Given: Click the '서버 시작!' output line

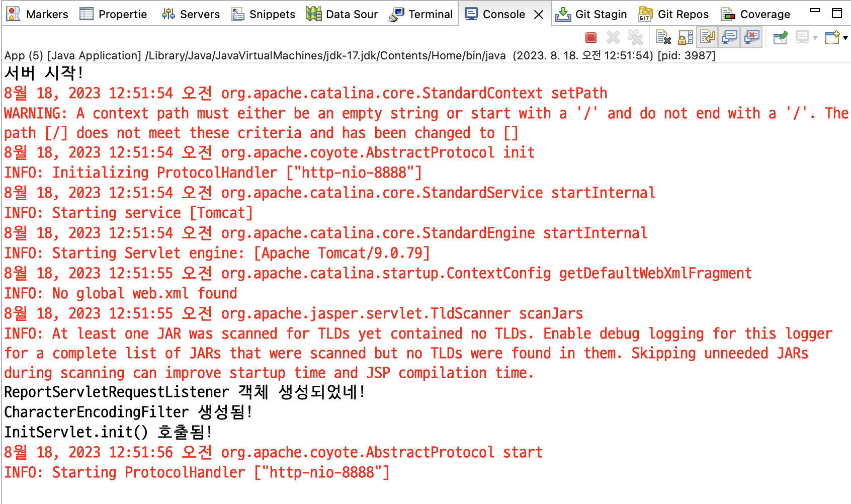Looking at the screenshot, I should coord(44,73).
